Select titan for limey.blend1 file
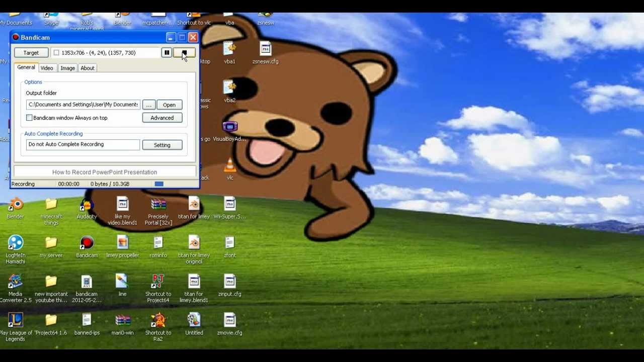This screenshot has width=644, height=362. (x=194, y=289)
